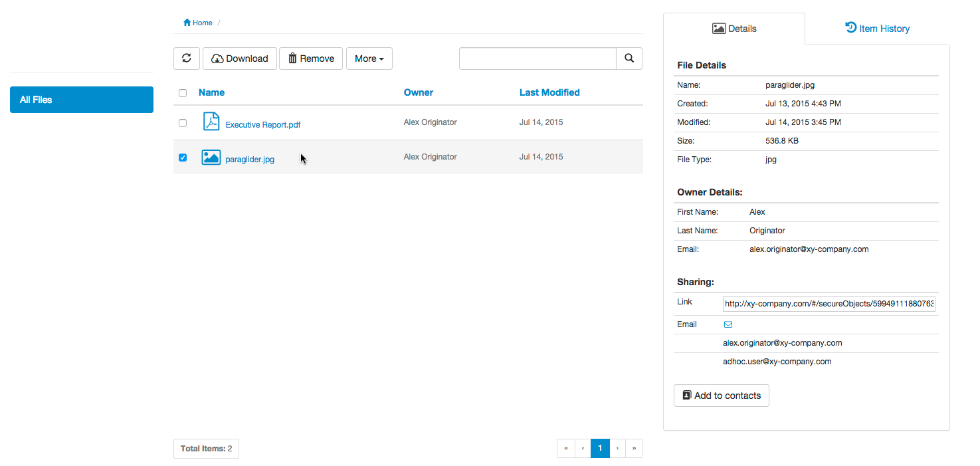This screenshot has width=980, height=466.
Task: Click the Total Items: 2 label
Action: 206,449
